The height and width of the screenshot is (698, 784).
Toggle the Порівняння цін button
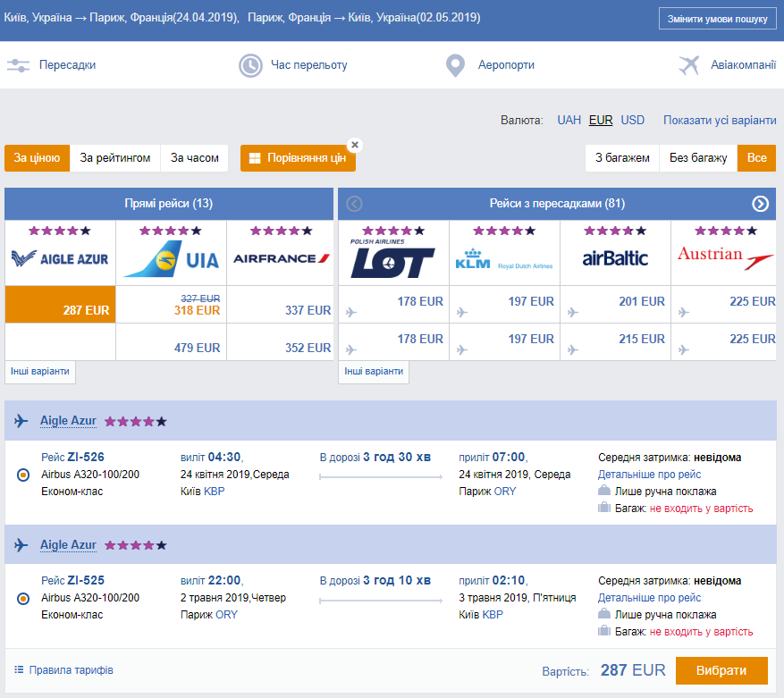click(x=298, y=158)
